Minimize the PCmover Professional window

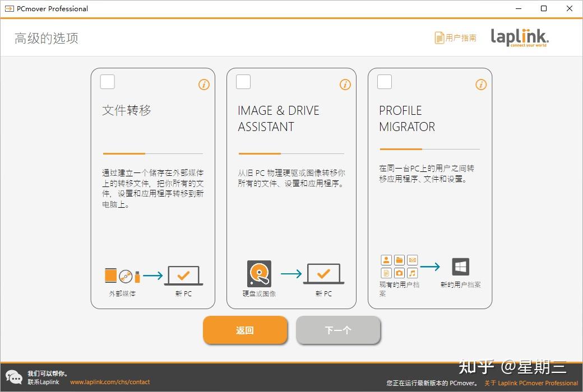pyautogui.click(x=519, y=8)
